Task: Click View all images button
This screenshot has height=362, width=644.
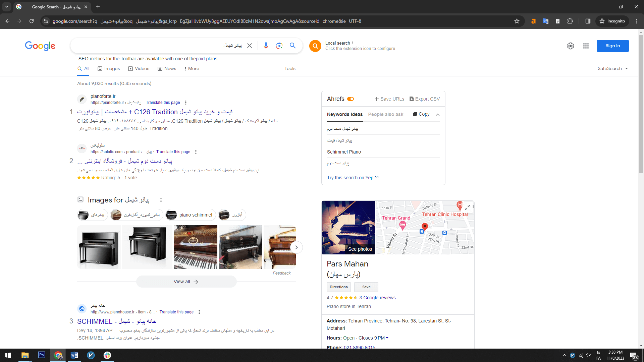Action: (186, 282)
